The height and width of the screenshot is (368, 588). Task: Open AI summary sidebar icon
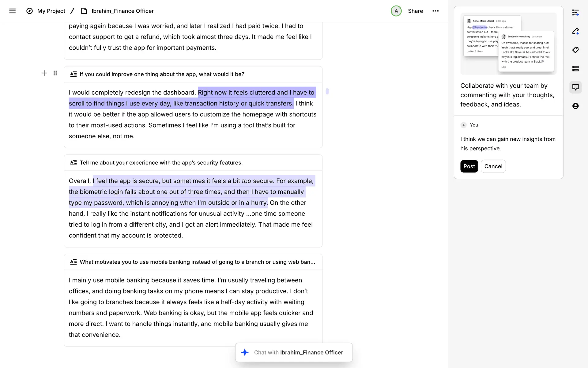tap(575, 13)
